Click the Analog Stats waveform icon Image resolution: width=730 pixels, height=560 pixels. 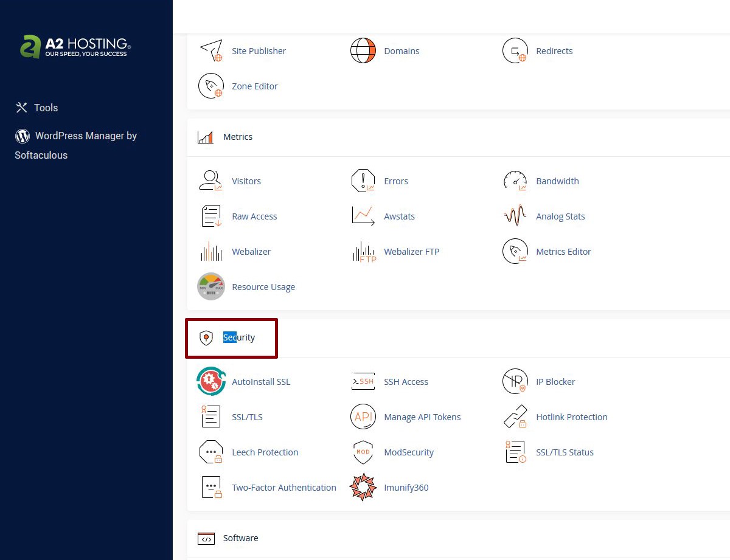(x=515, y=216)
